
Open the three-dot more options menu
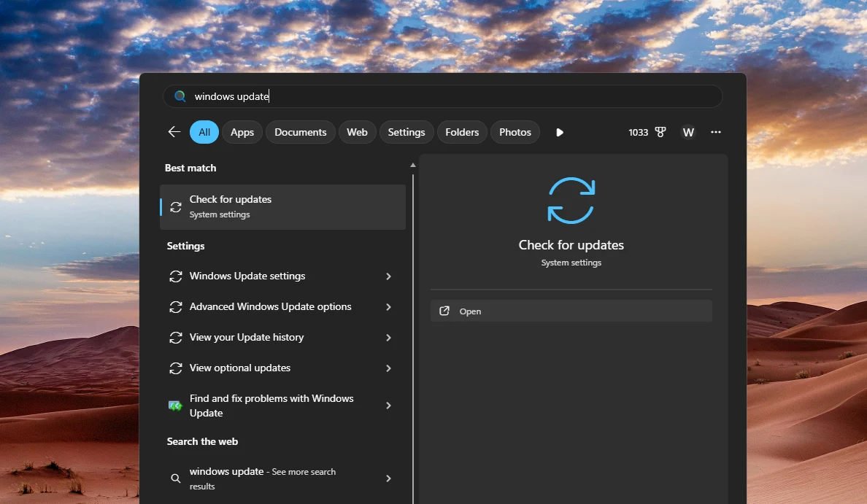715,132
